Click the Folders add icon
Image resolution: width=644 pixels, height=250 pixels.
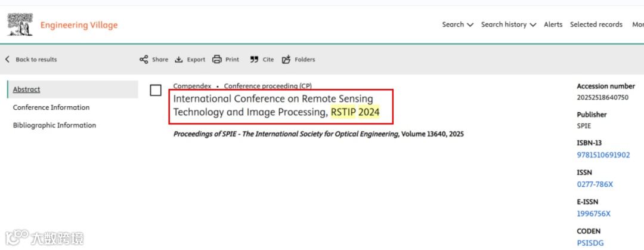point(286,60)
